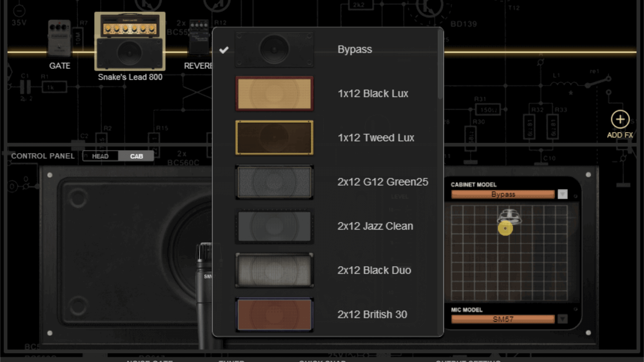Select the Reverb pedal in chain
The image size is (644, 362).
pos(199,38)
